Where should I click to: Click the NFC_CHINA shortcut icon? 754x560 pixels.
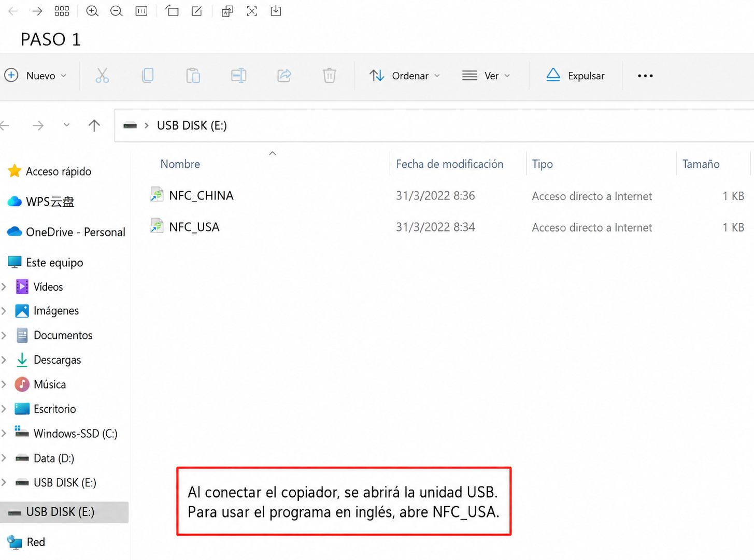[x=157, y=195]
